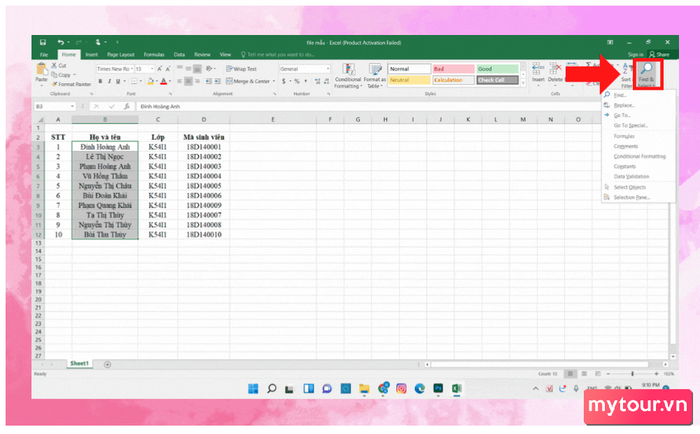This screenshot has width=700, height=434.
Task: Click the Percent Style icon
Action: tap(296, 81)
